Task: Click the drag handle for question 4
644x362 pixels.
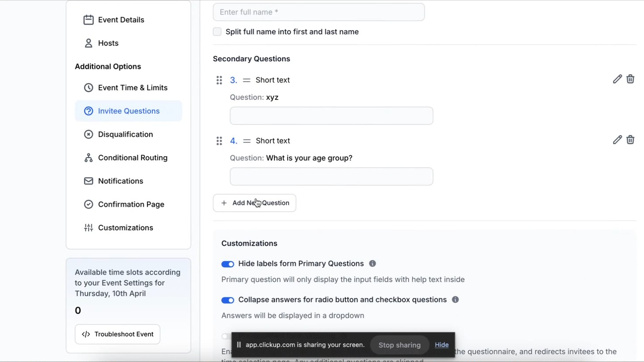Action: click(219, 141)
